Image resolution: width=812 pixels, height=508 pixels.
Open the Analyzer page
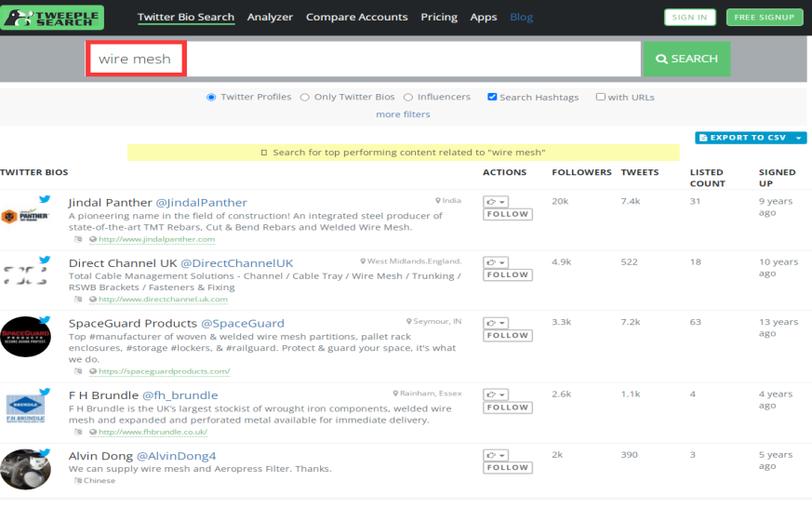point(270,17)
